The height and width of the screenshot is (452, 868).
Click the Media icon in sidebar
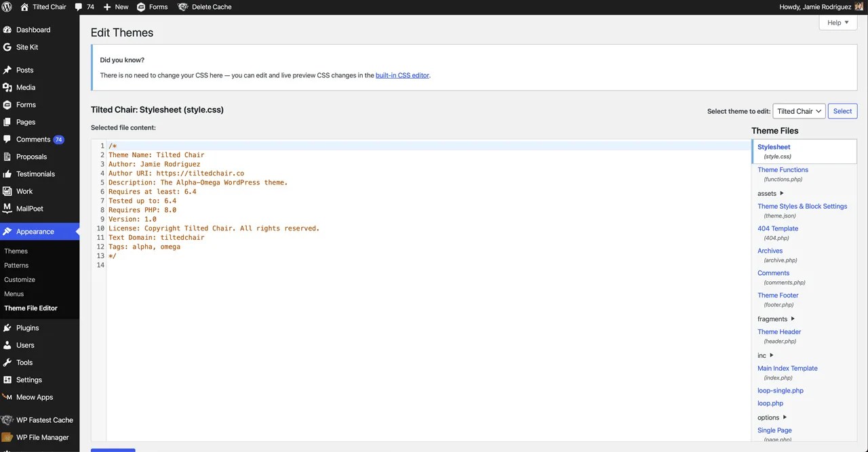point(7,87)
